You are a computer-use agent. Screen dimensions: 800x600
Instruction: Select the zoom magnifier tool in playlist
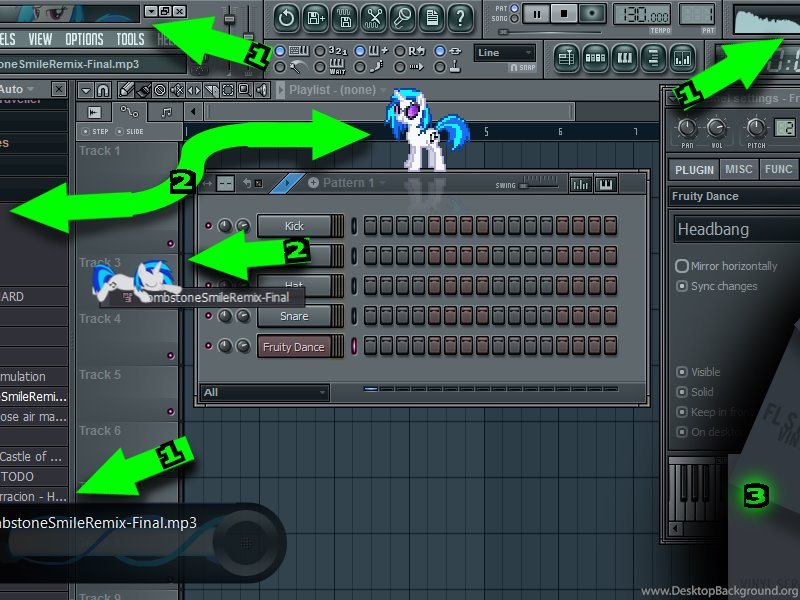pos(245,91)
